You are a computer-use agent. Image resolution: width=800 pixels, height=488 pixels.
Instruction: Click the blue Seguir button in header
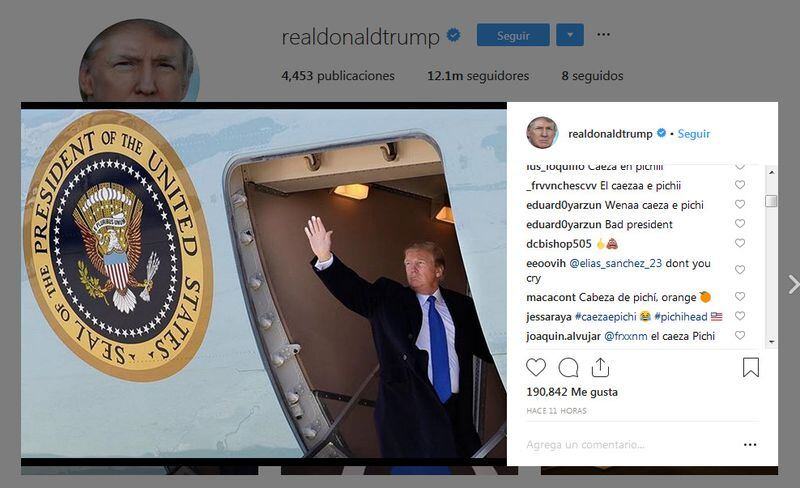pos(513,35)
